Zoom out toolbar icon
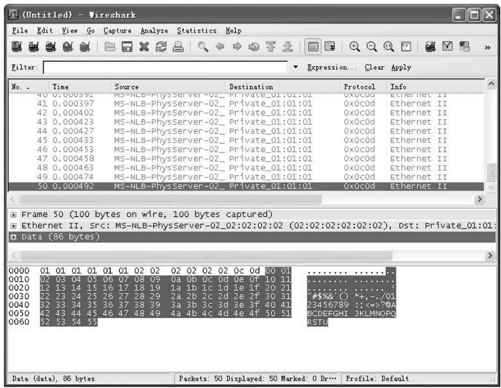The width and height of the screenshot is (501, 388). (x=372, y=47)
